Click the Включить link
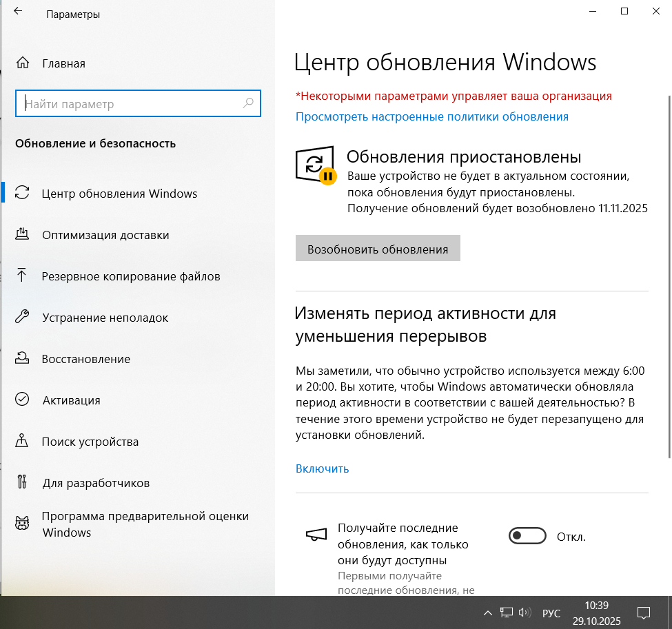672x629 pixels. (323, 468)
